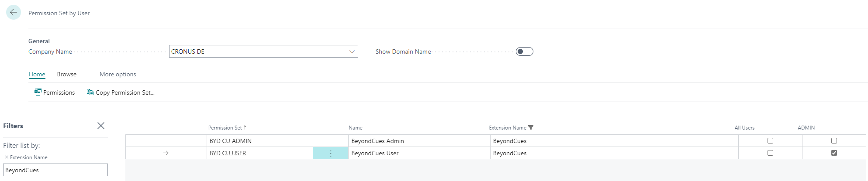The image size is (868, 181).
Task: Click the Permissions action icon
Action: 38,92
